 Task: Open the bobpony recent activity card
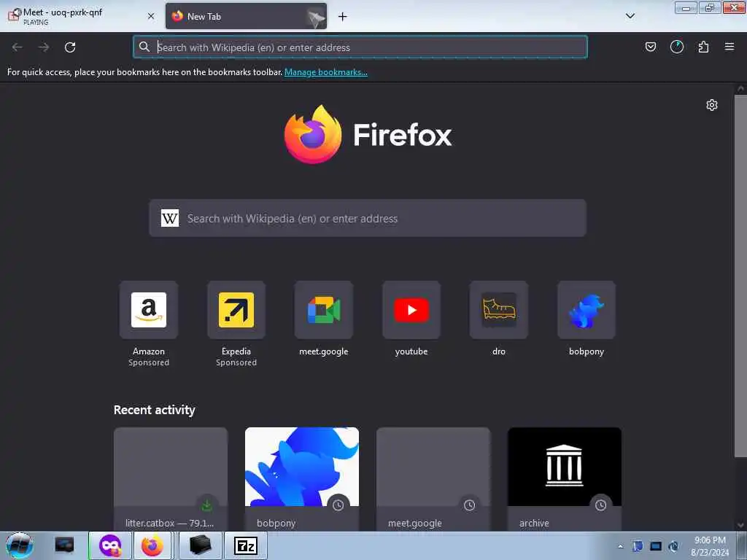302,479
